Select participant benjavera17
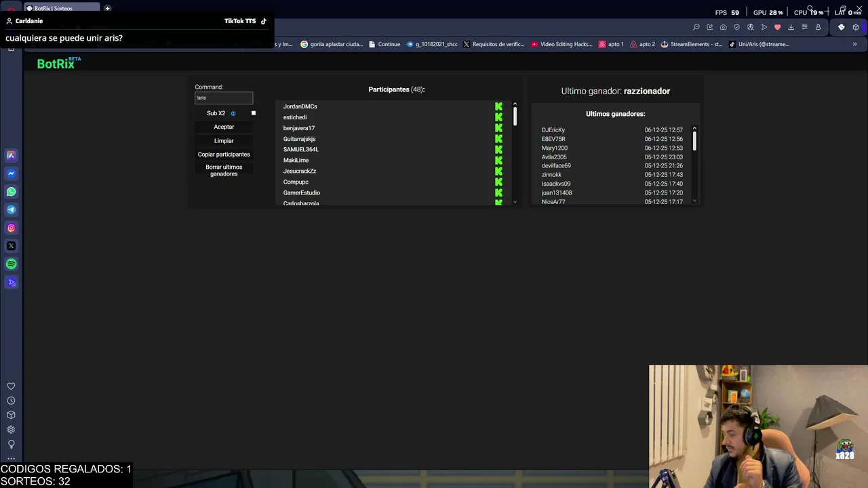 pyautogui.click(x=299, y=128)
